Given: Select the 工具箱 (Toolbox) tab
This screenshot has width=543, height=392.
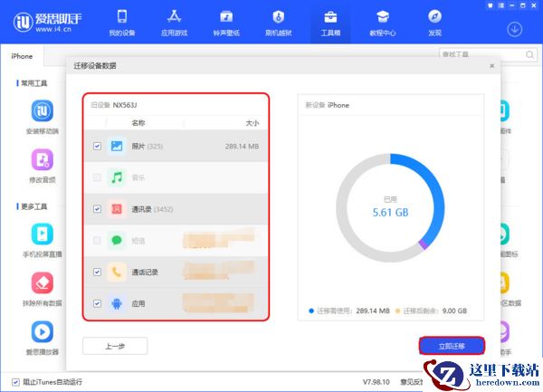Looking at the screenshot, I should 330,23.
